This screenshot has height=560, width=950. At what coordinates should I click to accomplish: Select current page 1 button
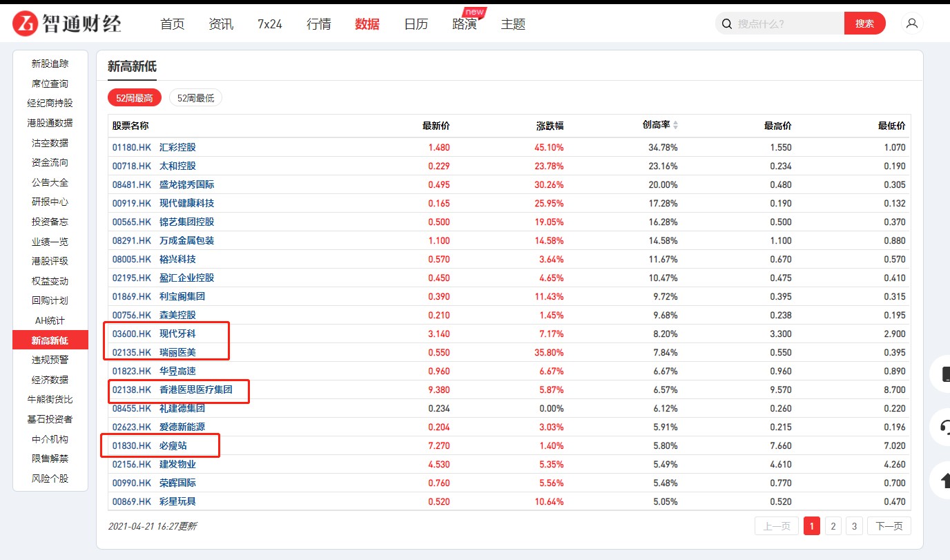[x=811, y=526]
